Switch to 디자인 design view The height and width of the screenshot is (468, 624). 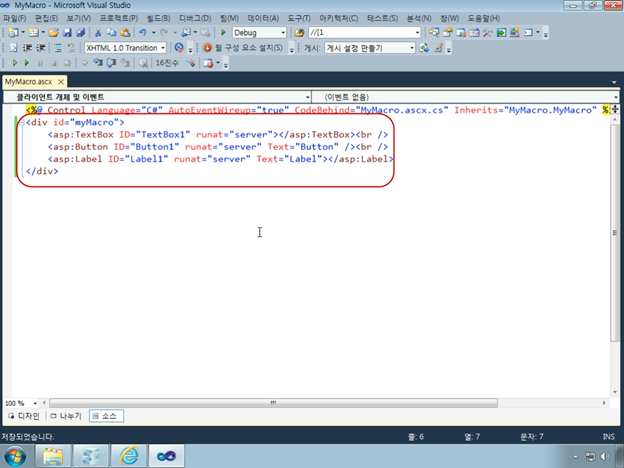[24, 416]
